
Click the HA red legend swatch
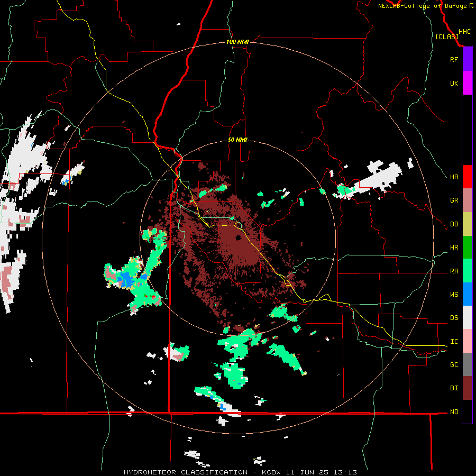point(467,177)
